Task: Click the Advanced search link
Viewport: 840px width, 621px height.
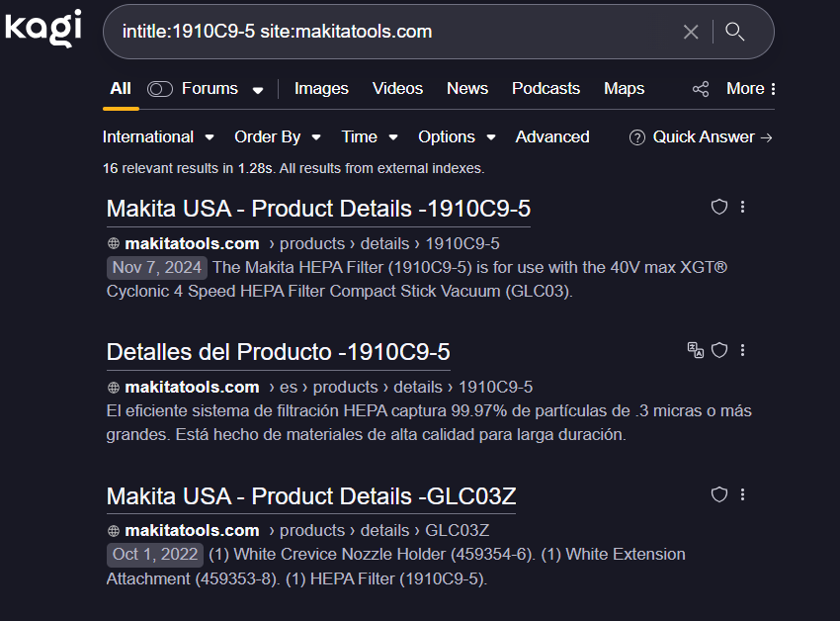Action: click(552, 136)
